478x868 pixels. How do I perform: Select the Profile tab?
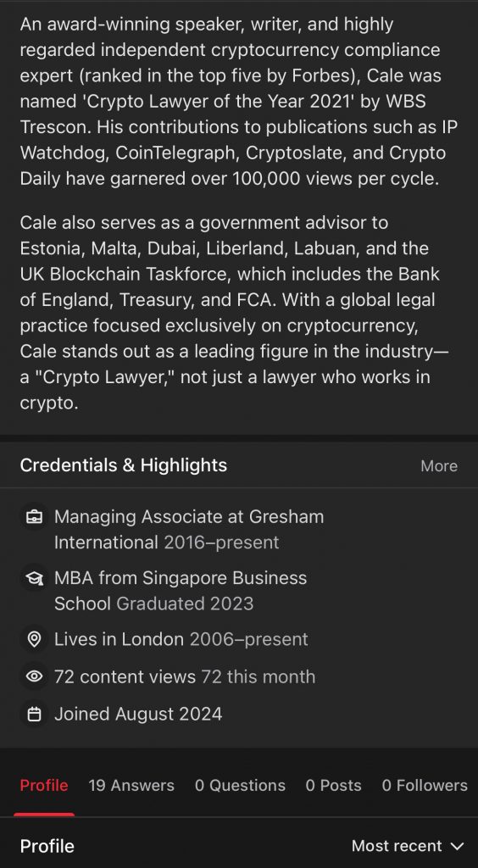44,785
